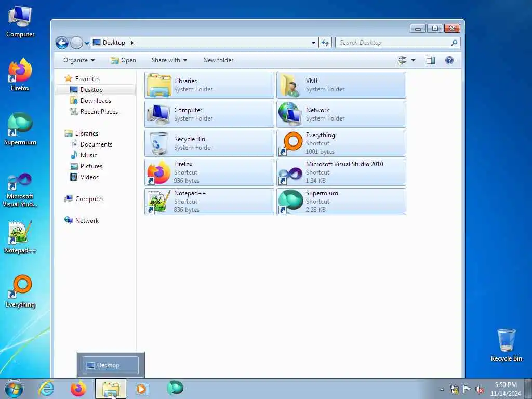
Task: Open the view options dropdown arrow
Action: click(413, 60)
